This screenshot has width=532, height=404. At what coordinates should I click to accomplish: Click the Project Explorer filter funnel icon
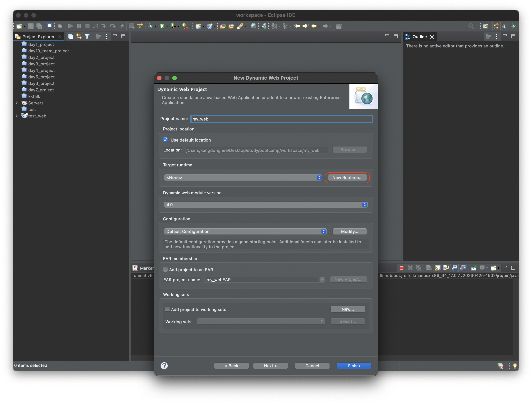click(87, 37)
